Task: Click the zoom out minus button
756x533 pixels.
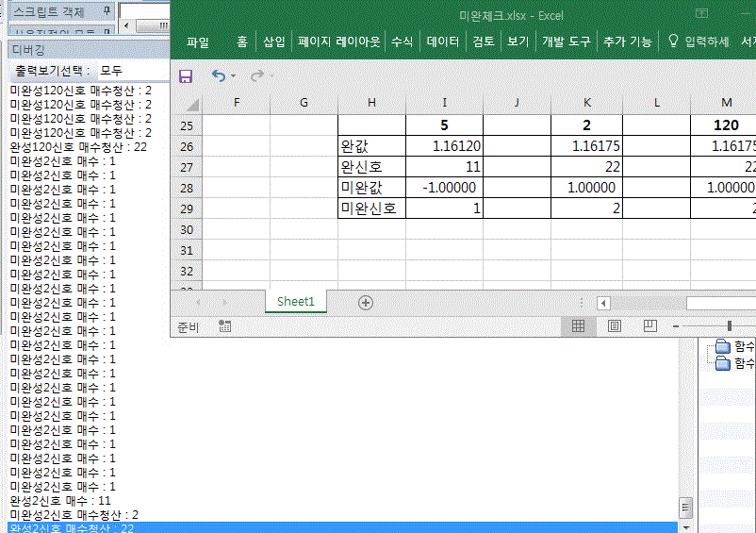Action: click(677, 326)
